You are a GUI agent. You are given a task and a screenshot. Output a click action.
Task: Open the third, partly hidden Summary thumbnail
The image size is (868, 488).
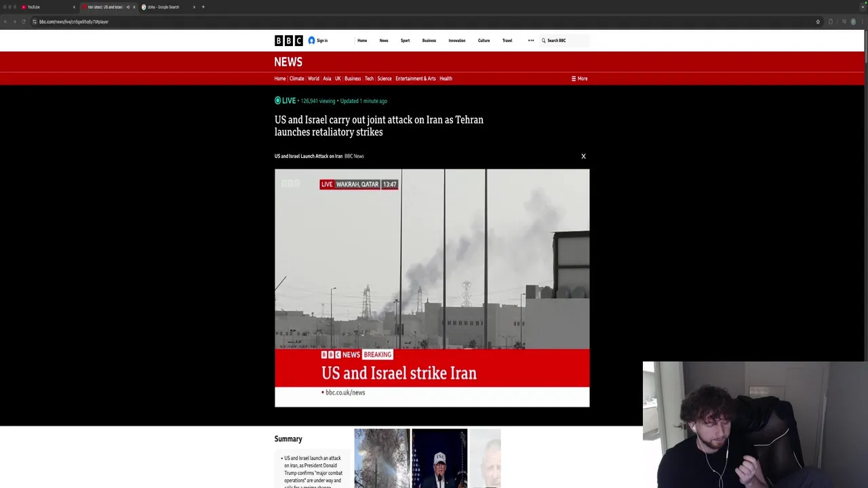point(485,458)
